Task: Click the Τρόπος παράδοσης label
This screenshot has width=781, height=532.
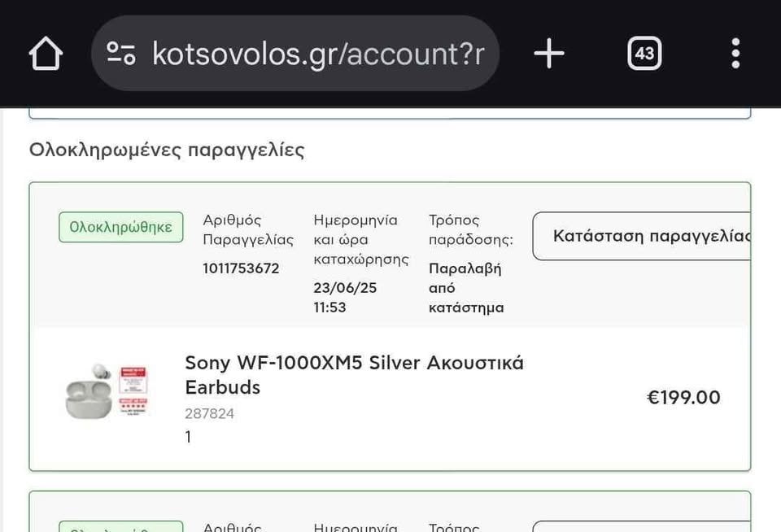Action: pos(471,229)
